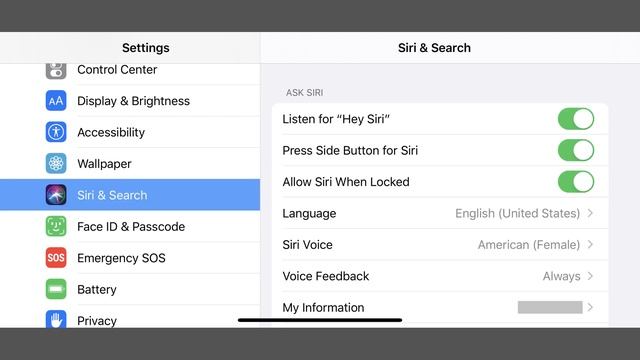Turn off Allow Siri When Locked
Viewport: 640px width, 360px height.
576,182
